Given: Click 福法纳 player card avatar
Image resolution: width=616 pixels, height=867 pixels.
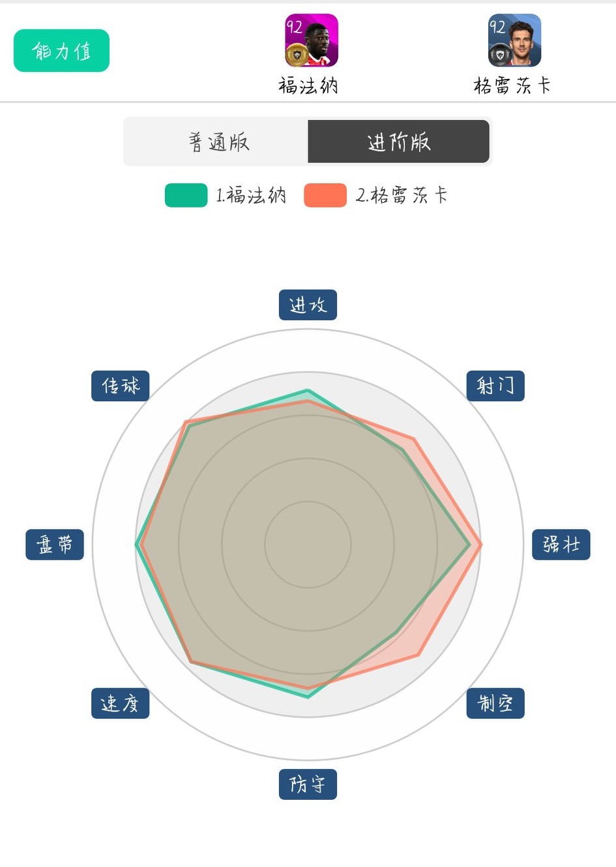Looking at the screenshot, I should 311,40.
